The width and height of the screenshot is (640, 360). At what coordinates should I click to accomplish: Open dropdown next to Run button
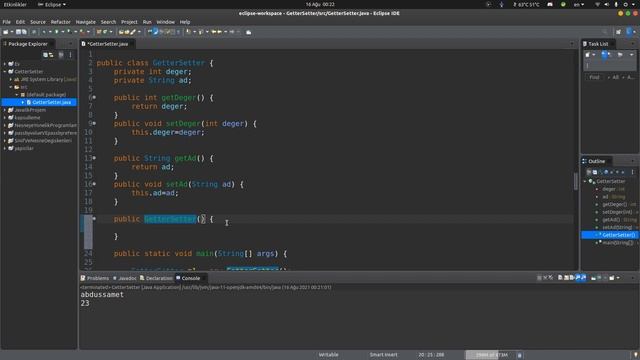(62, 32)
